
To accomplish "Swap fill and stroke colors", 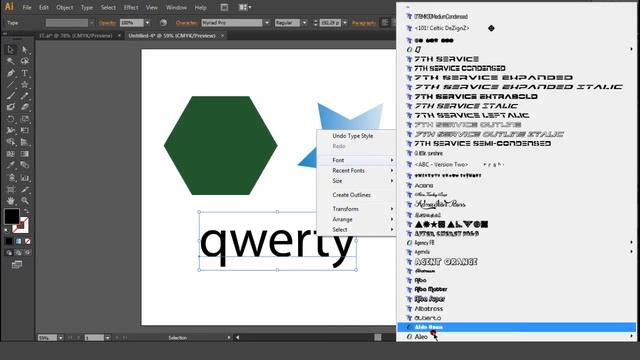I will (x=27, y=211).
